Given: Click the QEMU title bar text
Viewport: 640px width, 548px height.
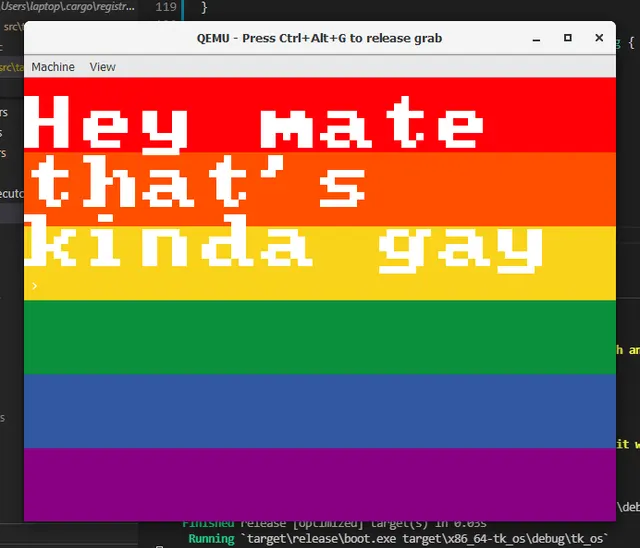Looking at the screenshot, I should pyautogui.click(x=319, y=38).
